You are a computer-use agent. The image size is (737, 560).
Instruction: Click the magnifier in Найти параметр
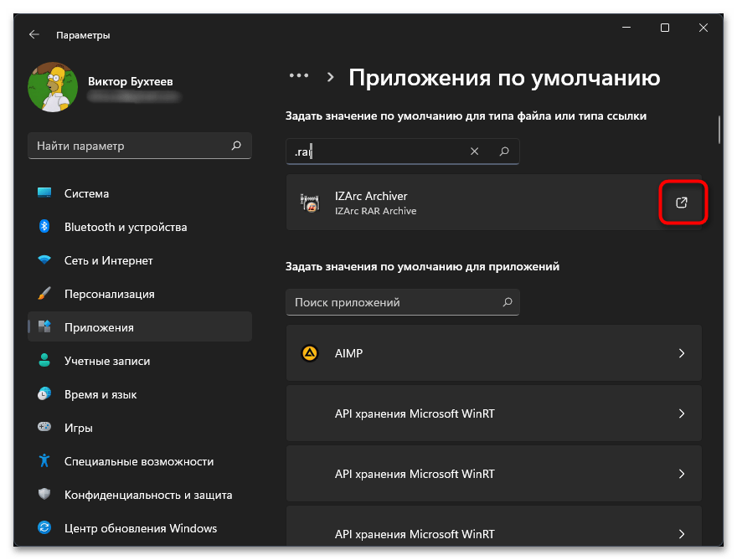(236, 146)
